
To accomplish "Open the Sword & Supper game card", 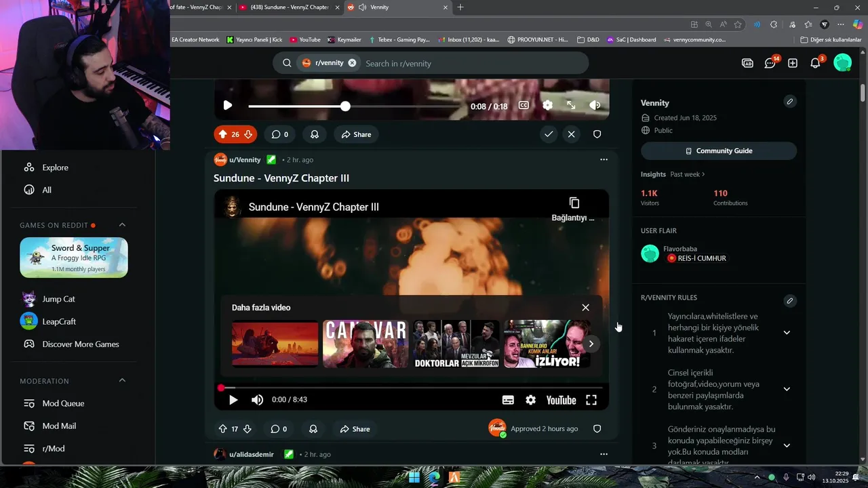I will [x=74, y=258].
